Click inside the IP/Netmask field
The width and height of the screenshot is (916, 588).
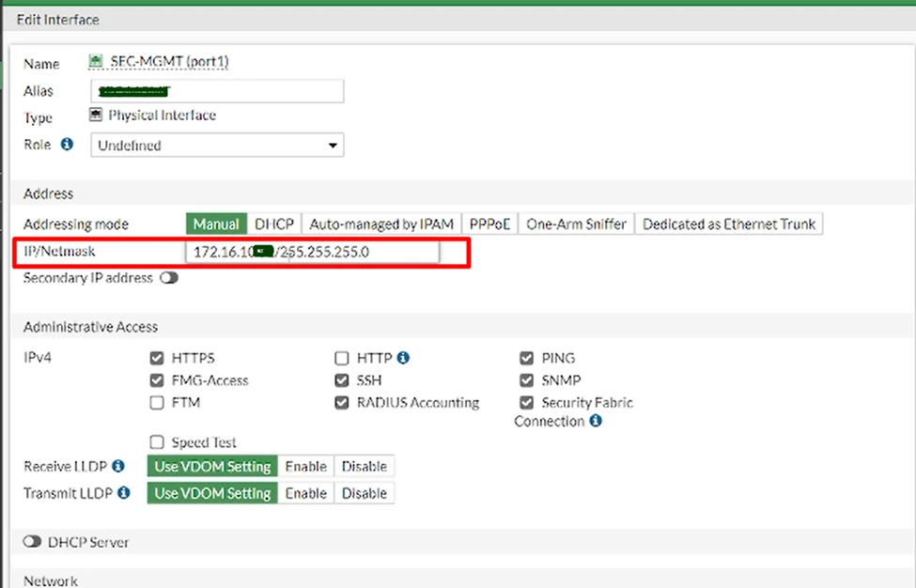tap(310, 252)
